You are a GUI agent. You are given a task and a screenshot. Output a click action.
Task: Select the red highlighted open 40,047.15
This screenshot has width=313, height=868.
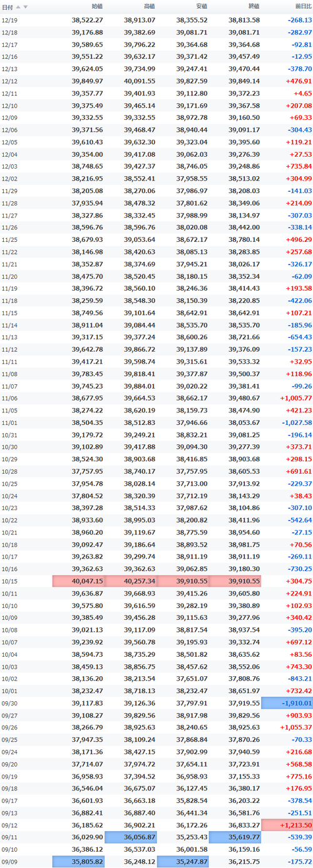click(x=78, y=580)
